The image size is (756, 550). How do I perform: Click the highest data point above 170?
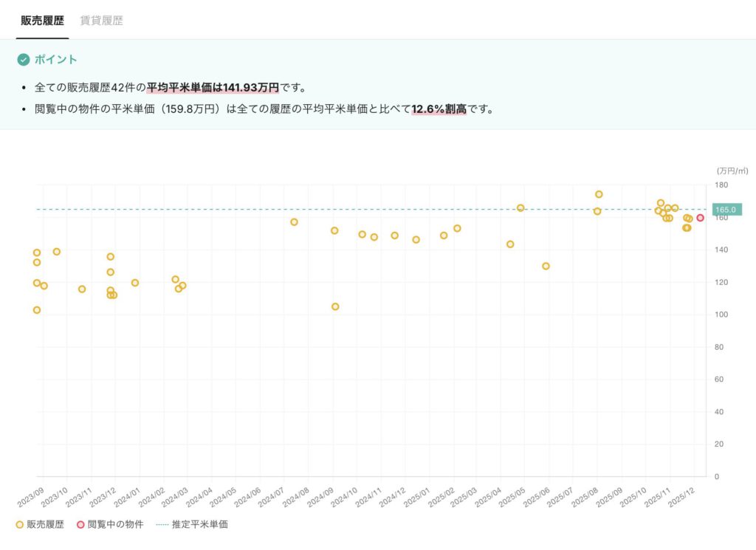(x=599, y=194)
